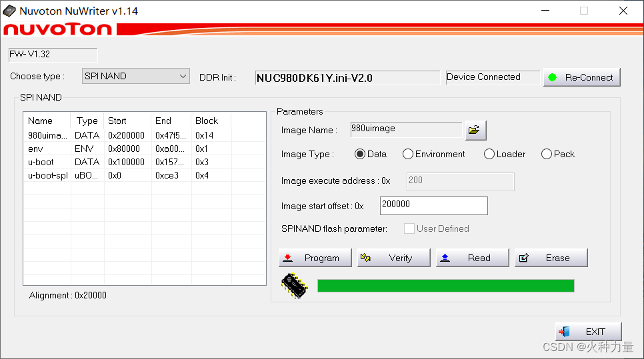The width and height of the screenshot is (644, 359).
Task: Click the Image Name input field
Action: point(406,129)
